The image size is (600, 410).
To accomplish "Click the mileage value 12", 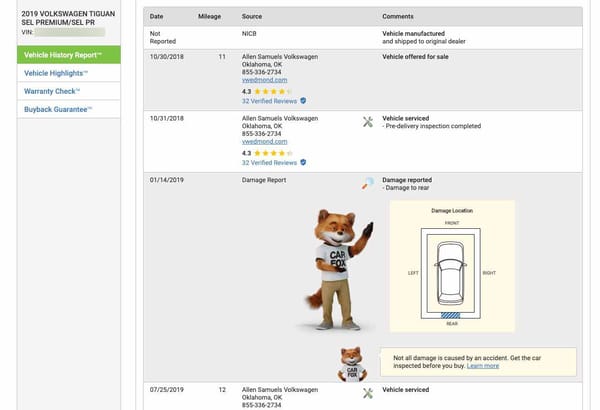I will tap(222, 390).
